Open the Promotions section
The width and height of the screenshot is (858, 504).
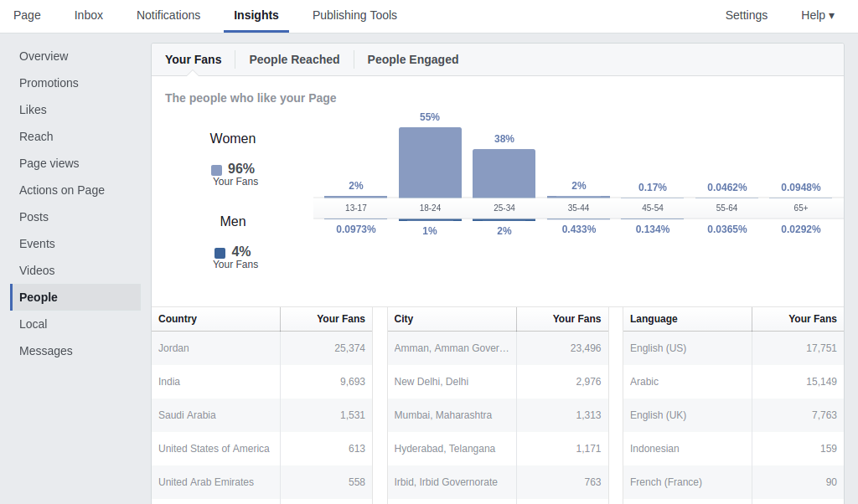pyautogui.click(x=49, y=83)
